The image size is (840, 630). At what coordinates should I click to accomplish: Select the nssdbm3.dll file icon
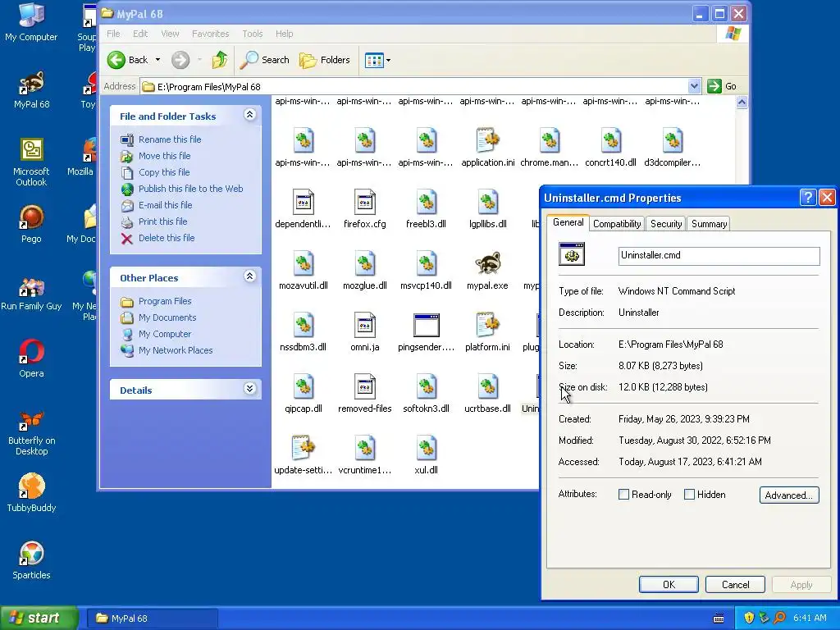click(x=304, y=325)
